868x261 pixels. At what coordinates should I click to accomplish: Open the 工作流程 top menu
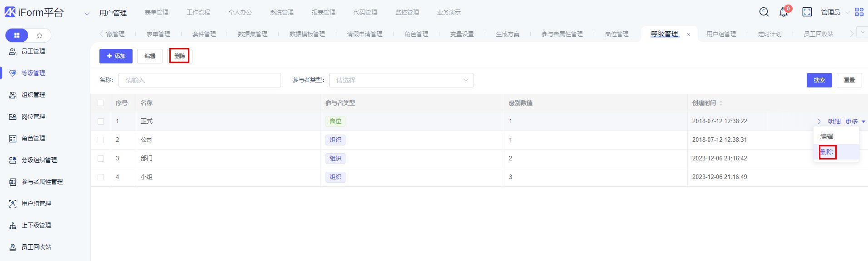pos(198,13)
